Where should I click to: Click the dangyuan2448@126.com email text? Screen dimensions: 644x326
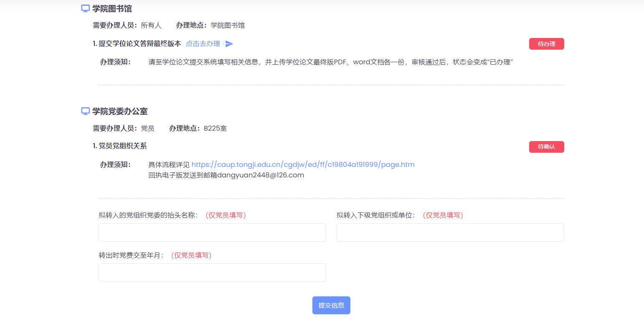[261, 175]
